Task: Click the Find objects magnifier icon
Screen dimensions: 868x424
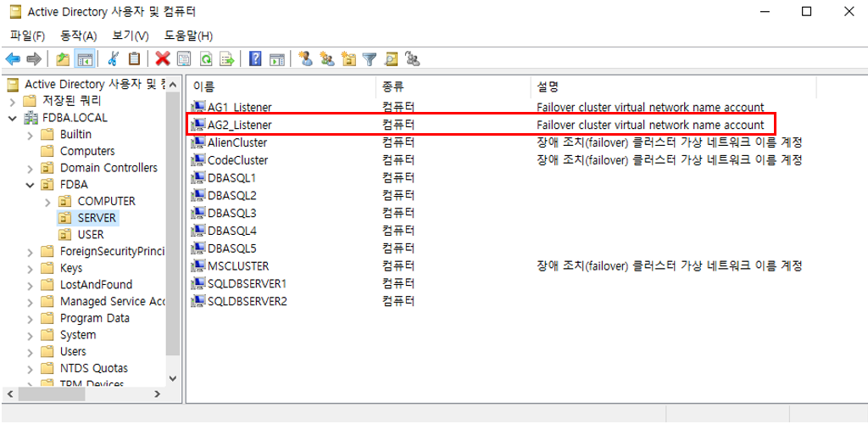Action: (x=392, y=59)
